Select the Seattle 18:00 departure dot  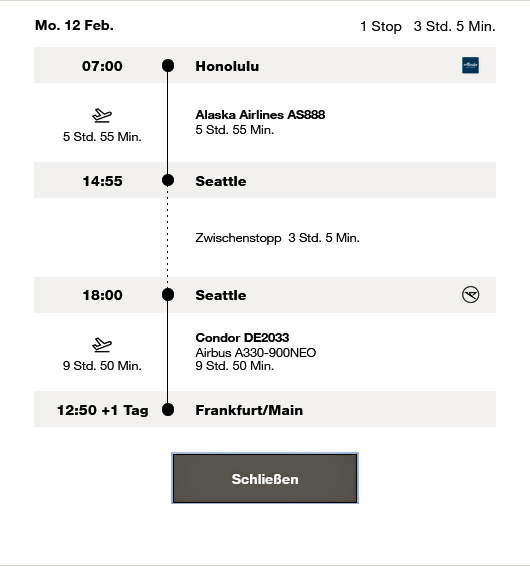click(x=168, y=295)
